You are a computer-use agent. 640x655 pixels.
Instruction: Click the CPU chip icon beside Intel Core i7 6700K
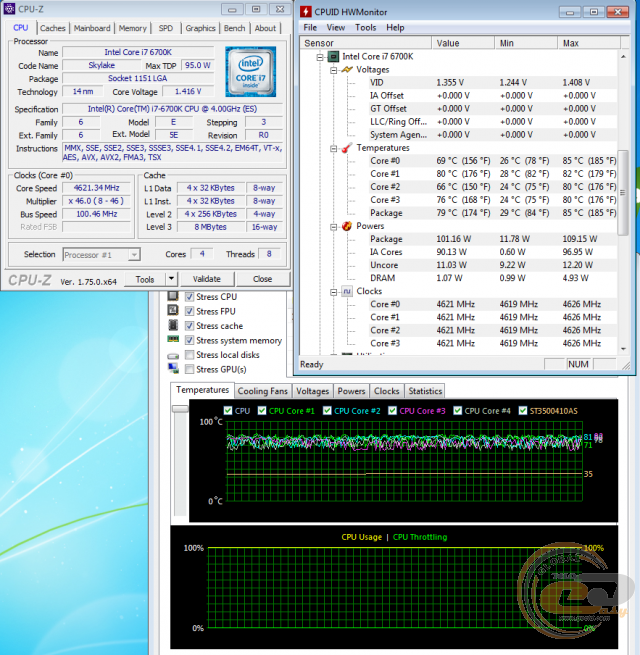333,56
